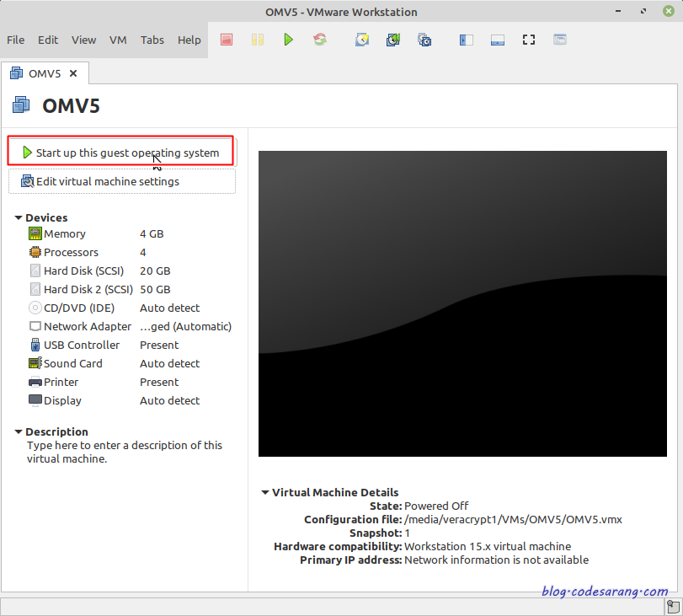The width and height of the screenshot is (683, 616).
Task: Click the Display monitor icon
Action: point(35,400)
